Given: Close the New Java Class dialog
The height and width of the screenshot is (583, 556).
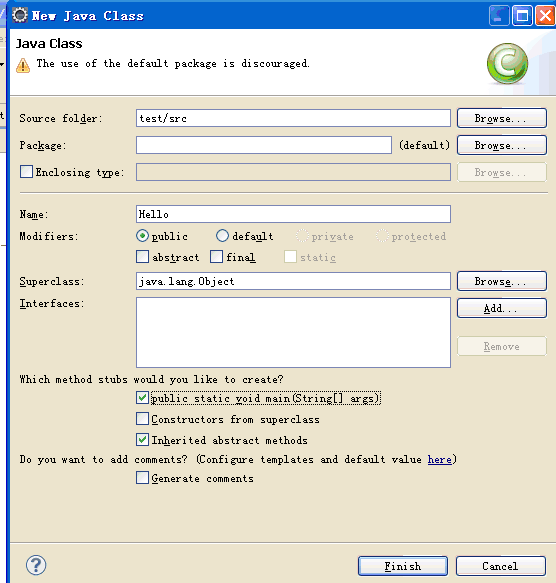Looking at the screenshot, I should point(545,16).
